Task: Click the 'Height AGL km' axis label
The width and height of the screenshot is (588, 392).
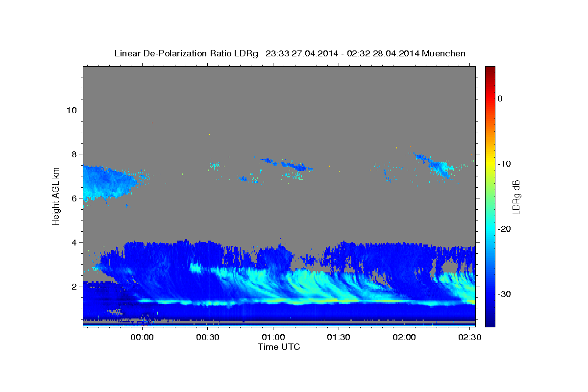Action: pos(56,197)
